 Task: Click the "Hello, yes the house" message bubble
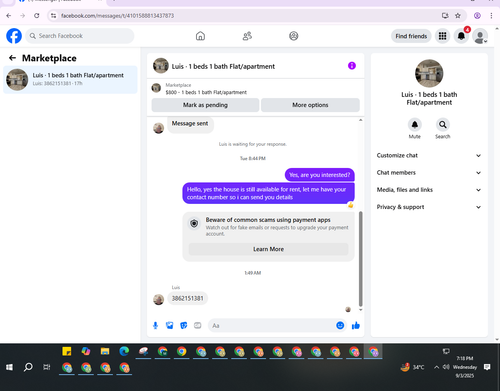[268, 193]
